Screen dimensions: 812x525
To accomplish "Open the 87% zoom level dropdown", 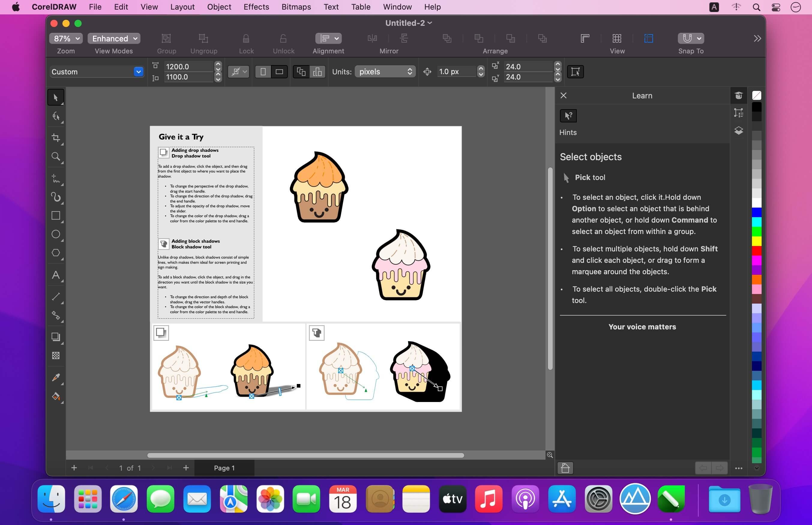I will [x=66, y=38].
